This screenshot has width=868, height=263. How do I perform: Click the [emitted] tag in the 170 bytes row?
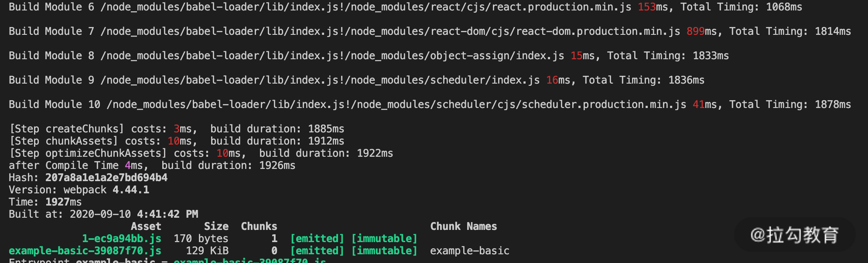tap(317, 239)
